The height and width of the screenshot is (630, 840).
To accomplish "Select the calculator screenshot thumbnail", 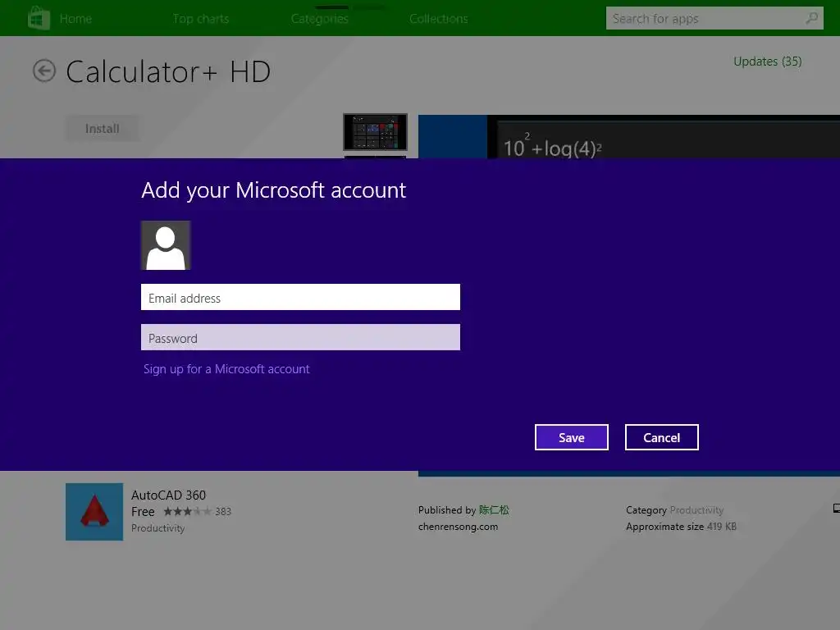I will point(375,132).
